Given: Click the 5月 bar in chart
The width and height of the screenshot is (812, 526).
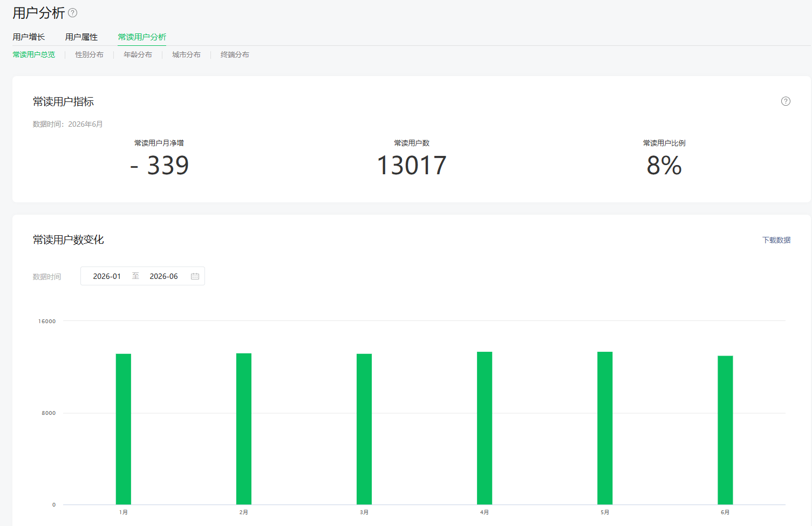Looking at the screenshot, I should (x=605, y=428).
